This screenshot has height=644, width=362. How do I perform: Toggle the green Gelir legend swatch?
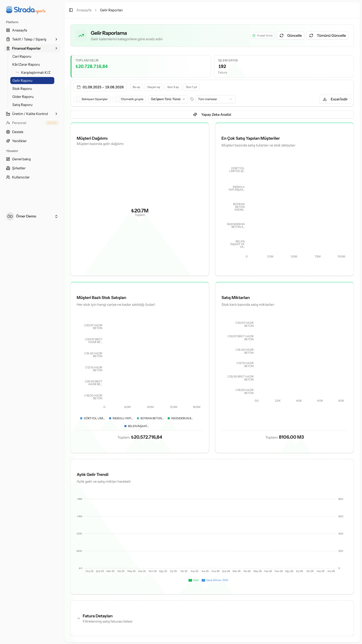190,580
